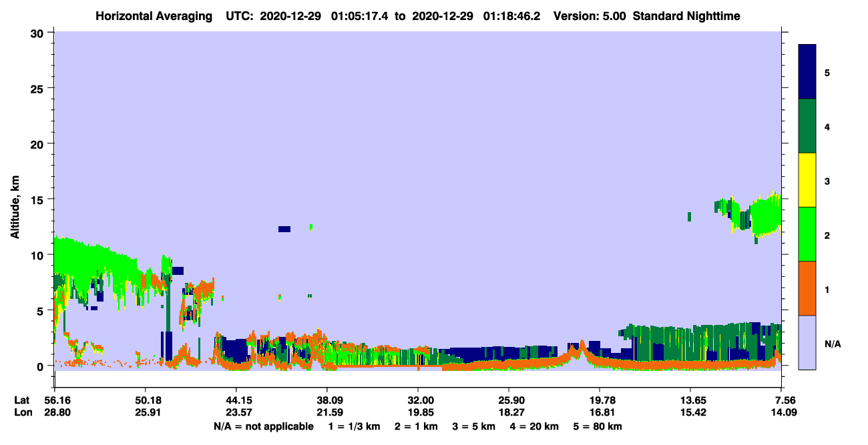The height and width of the screenshot is (445, 868).
Task: Click the high-altitude green cloud near 14 km
Action: [766, 213]
